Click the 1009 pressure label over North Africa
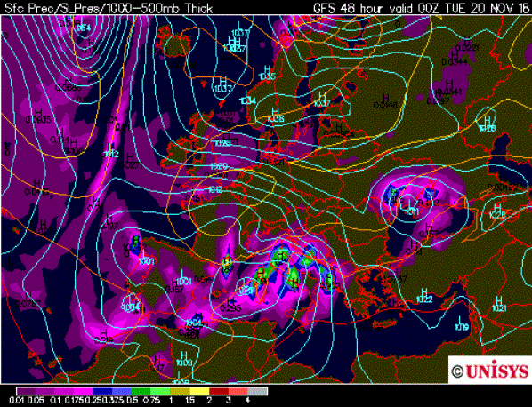The image size is (532, 407). 184,363
